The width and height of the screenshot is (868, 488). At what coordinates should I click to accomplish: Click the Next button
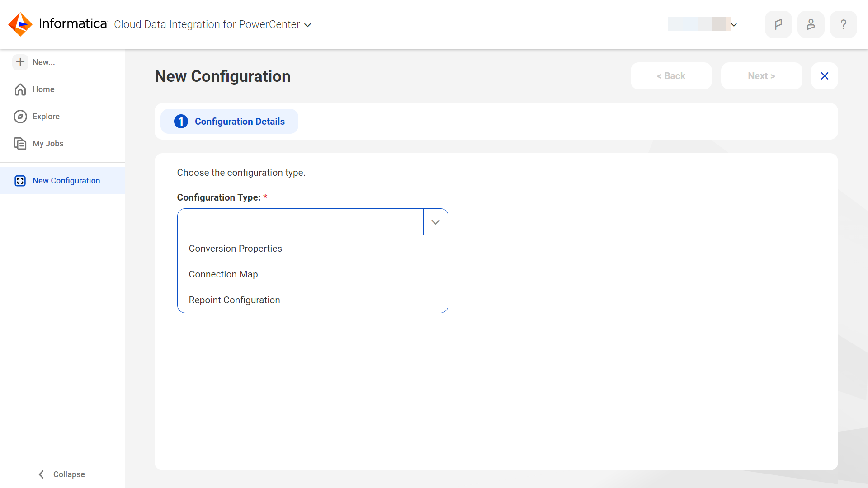click(x=762, y=76)
